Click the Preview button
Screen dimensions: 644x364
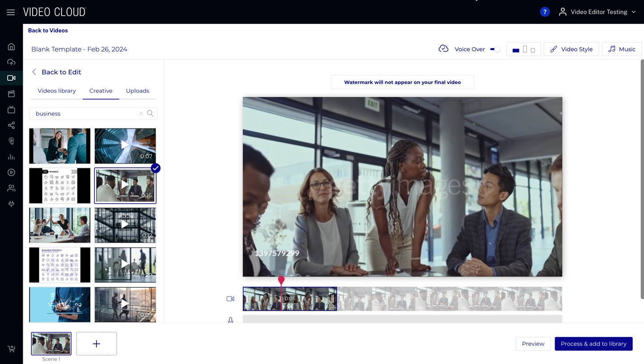pos(533,344)
